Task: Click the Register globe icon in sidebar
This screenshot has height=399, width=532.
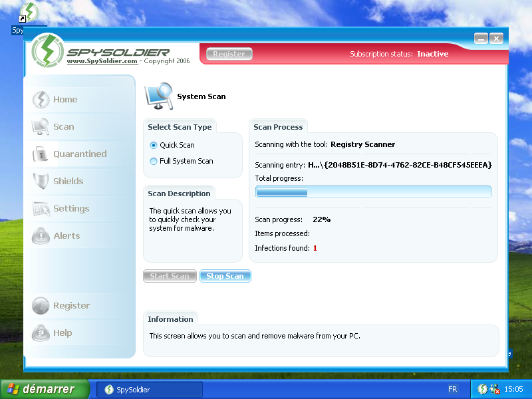Action: click(x=41, y=306)
